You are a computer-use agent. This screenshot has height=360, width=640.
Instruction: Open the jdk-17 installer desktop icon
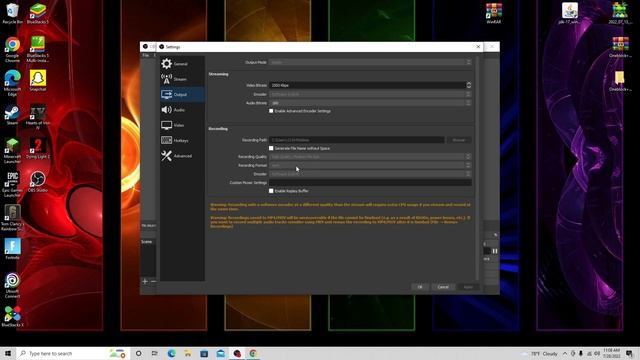[569, 13]
